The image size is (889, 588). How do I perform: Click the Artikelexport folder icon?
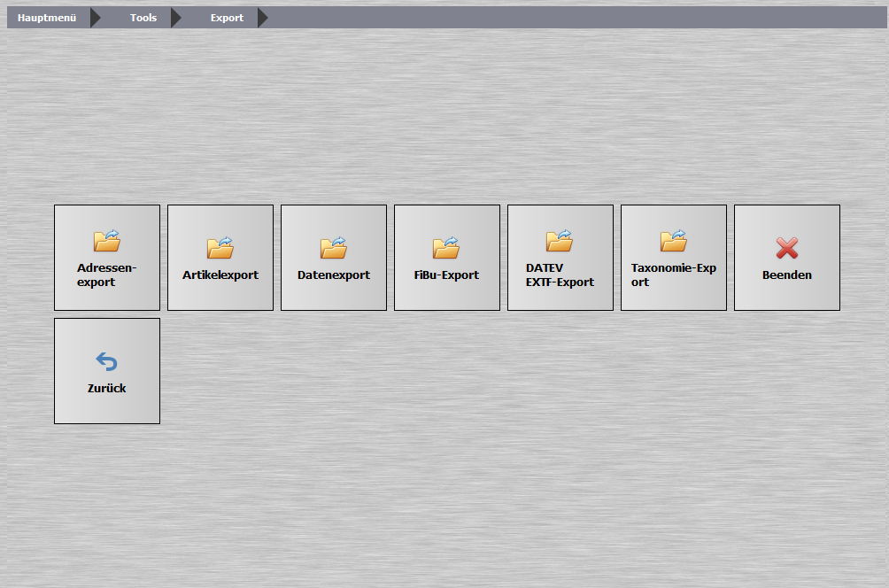point(220,248)
